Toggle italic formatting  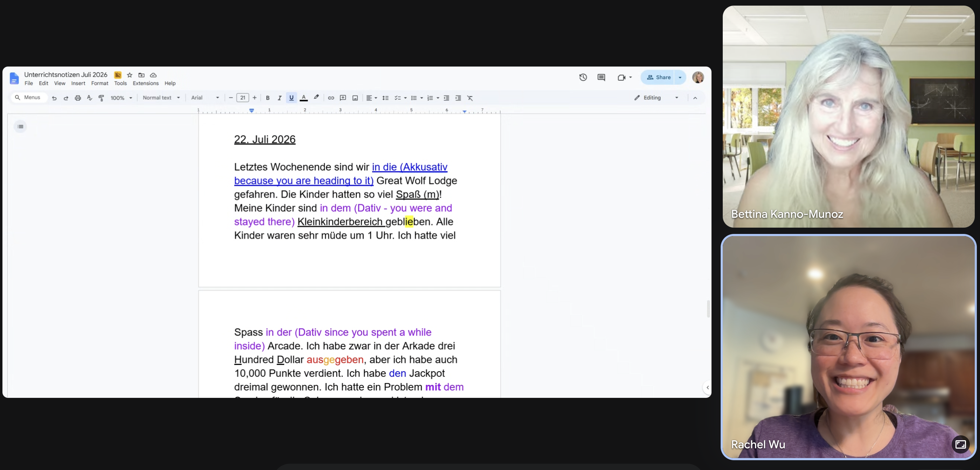tap(280, 98)
